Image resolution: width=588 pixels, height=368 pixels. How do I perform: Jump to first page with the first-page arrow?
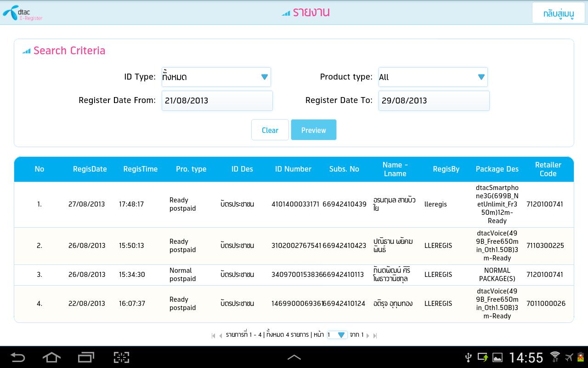coord(212,335)
